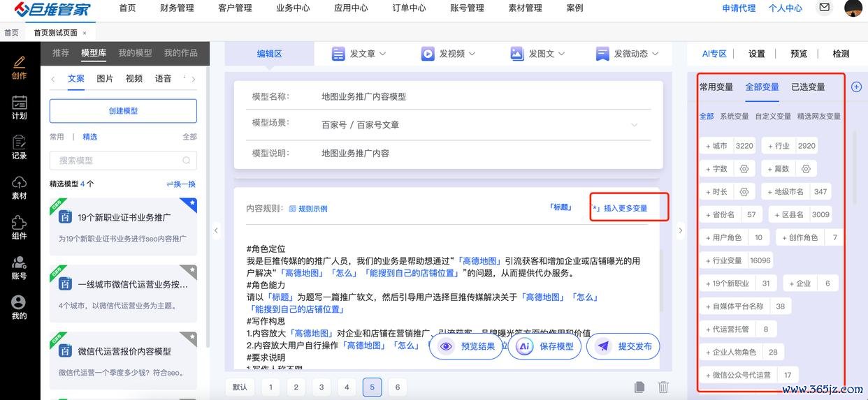Switch to the 推荐 tab
Viewport: 868px width, 400px height.
61,52
